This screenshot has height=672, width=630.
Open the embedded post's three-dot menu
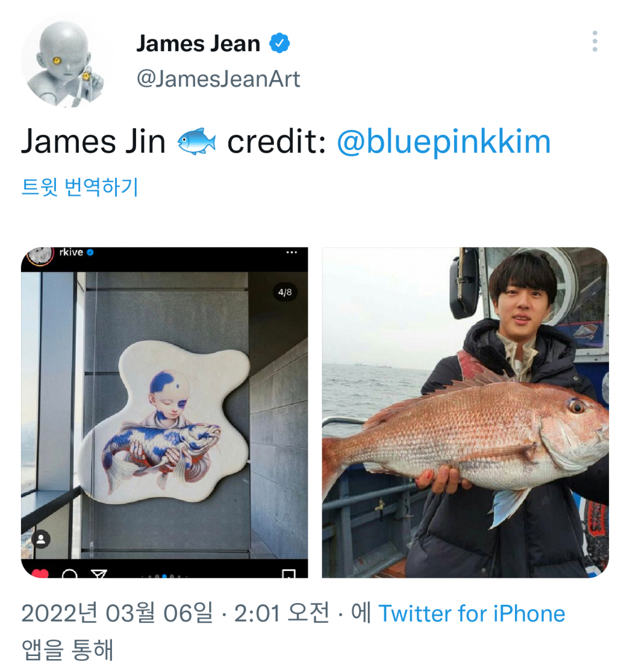click(292, 252)
